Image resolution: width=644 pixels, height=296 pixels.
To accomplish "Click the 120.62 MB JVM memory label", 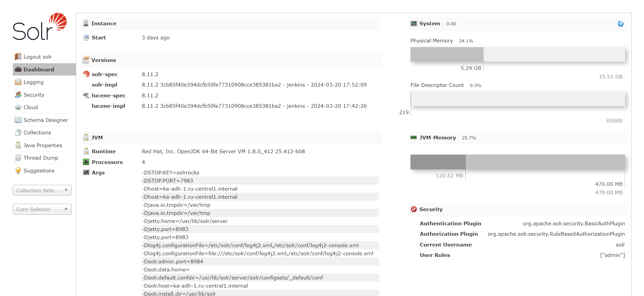I will pyautogui.click(x=450, y=175).
